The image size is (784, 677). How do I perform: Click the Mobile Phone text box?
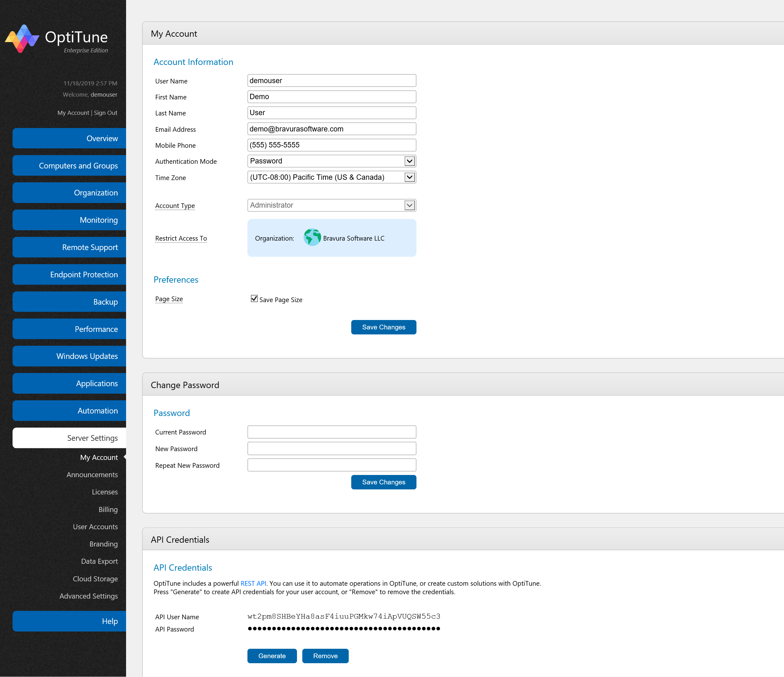(331, 145)
